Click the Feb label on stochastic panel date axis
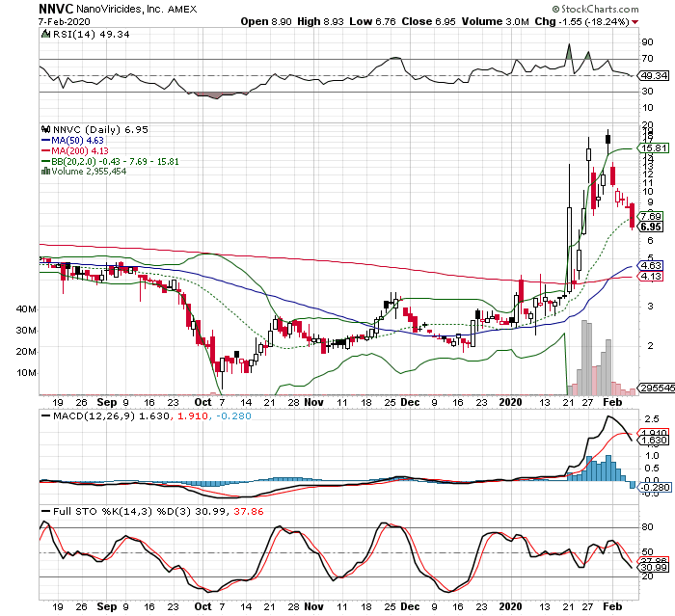 pyautogui.click(x=612, y=607)
